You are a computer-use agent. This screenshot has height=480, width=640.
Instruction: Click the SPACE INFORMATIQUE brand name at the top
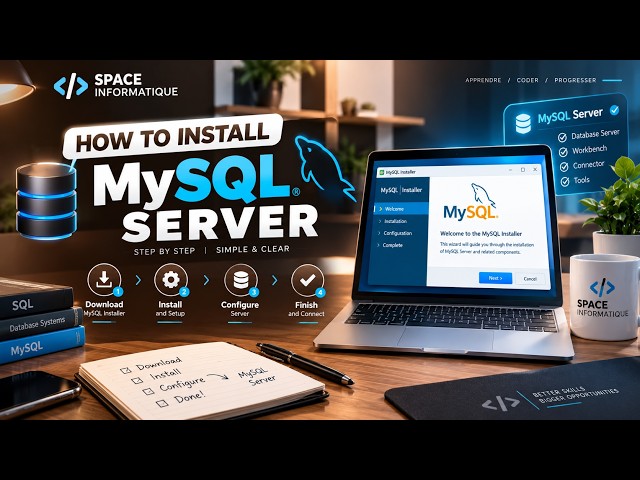(x=136, y=85)
